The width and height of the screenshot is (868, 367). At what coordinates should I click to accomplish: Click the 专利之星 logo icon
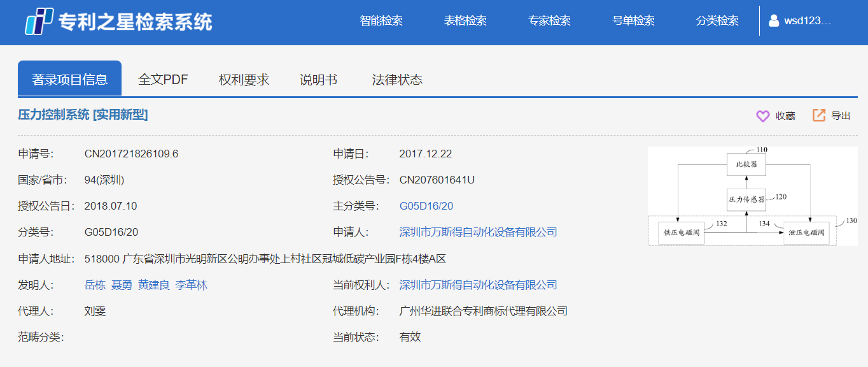(x=39, y=22)
